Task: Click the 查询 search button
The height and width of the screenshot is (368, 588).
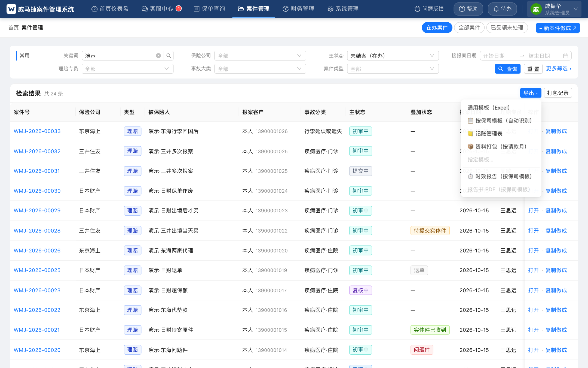Action: click(508, 69)
